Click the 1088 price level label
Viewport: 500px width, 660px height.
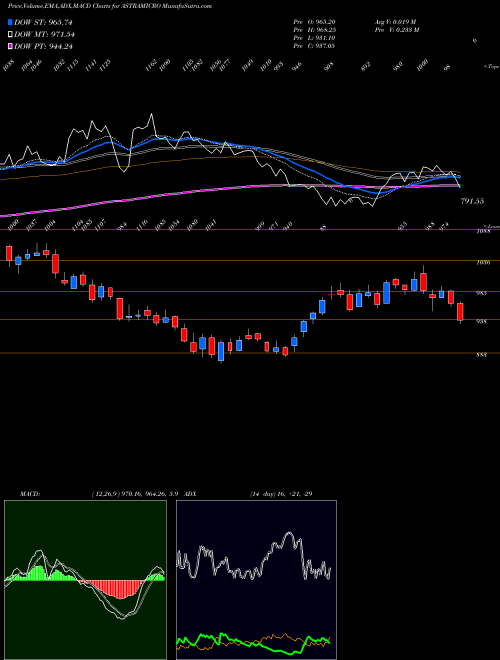(483, 231)
